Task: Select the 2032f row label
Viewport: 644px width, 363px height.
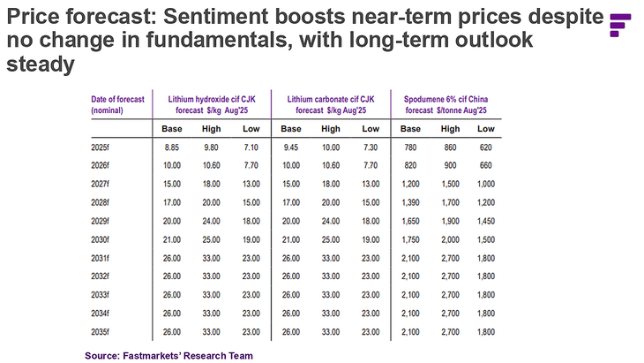Action: pos(101,276)
